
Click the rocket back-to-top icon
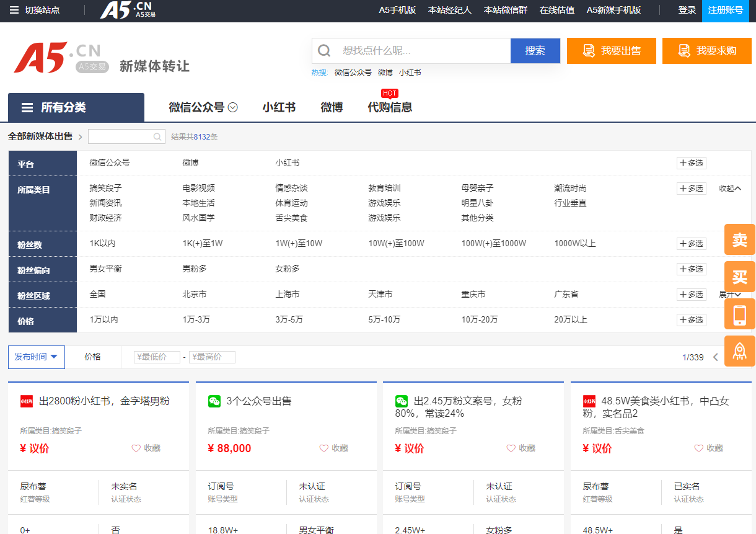click(739, 351)
